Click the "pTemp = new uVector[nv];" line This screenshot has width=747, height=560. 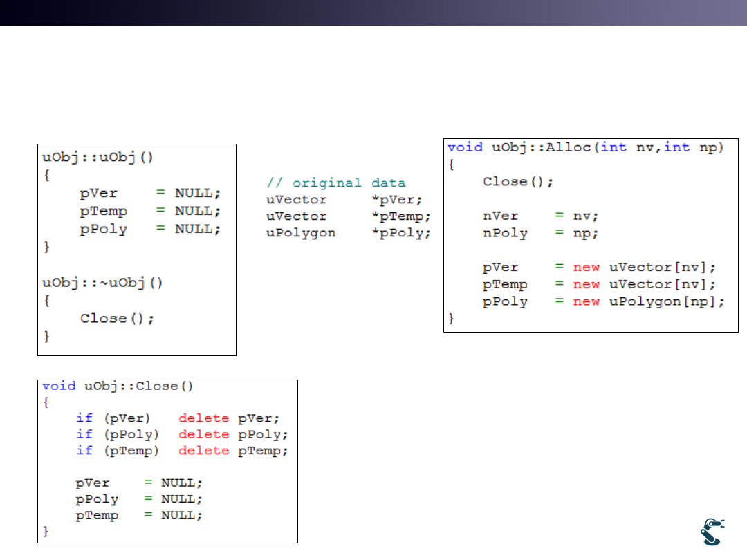coord(599,284)
